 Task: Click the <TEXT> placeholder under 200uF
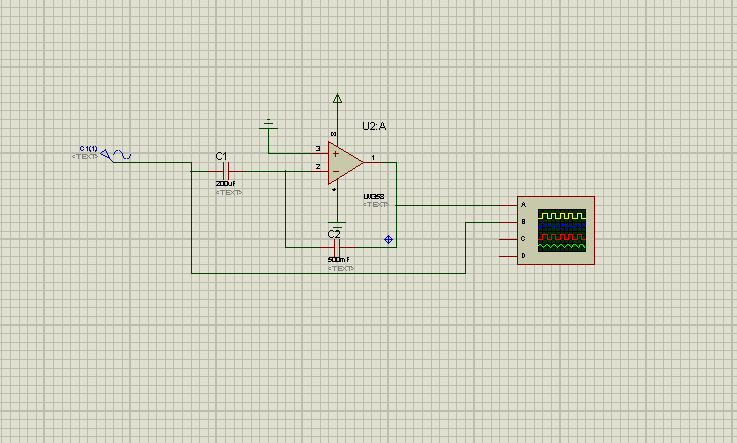[x=229, y=193]
